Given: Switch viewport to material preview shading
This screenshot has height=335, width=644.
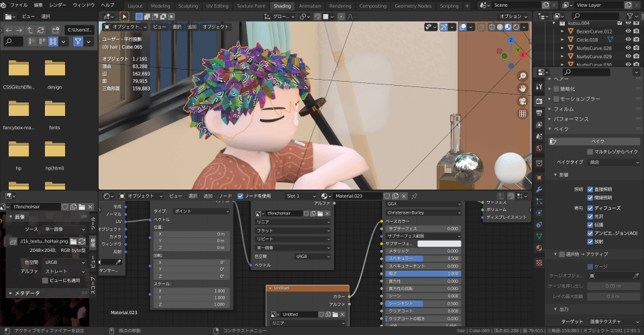Looking at the screenshot, I should (x=508, y=27).
